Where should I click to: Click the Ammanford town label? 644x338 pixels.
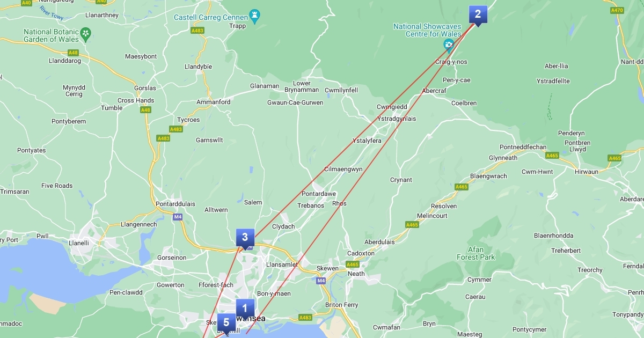click(x=214, y=102)
